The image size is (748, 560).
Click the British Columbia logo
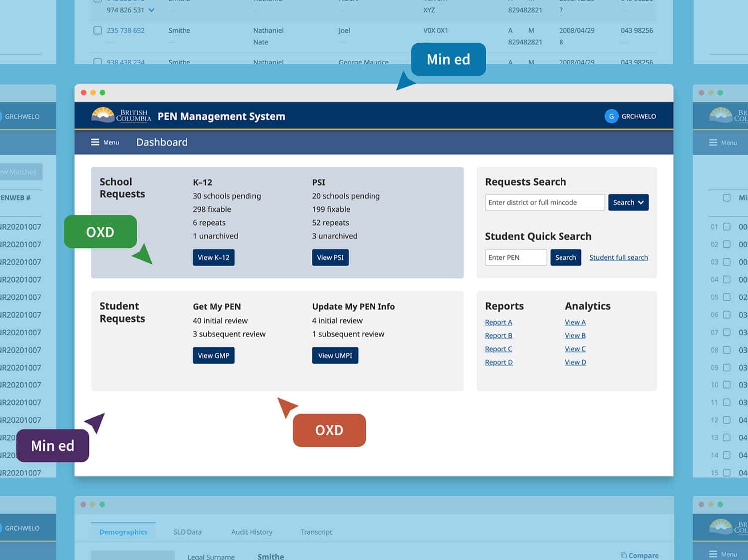(x=121, y=116)
